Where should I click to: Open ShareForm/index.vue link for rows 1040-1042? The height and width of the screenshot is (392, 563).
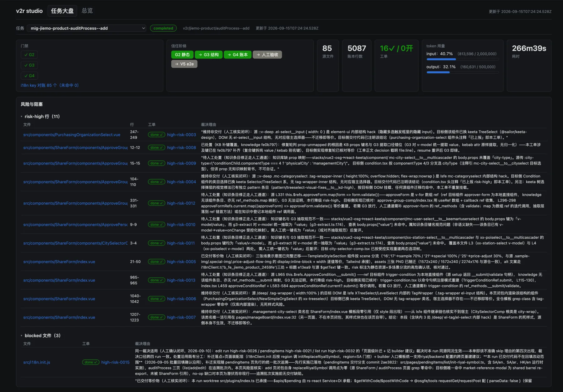59,299
